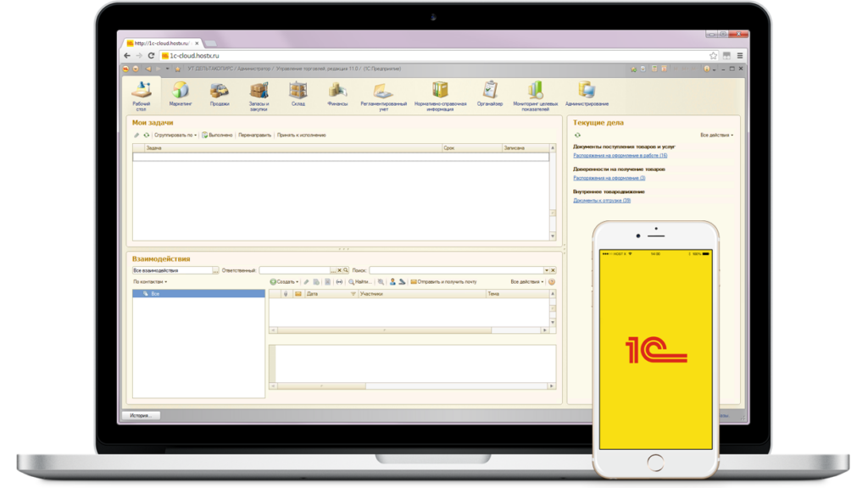
Task: Open the Рабочий стол section
Action: 142,95
